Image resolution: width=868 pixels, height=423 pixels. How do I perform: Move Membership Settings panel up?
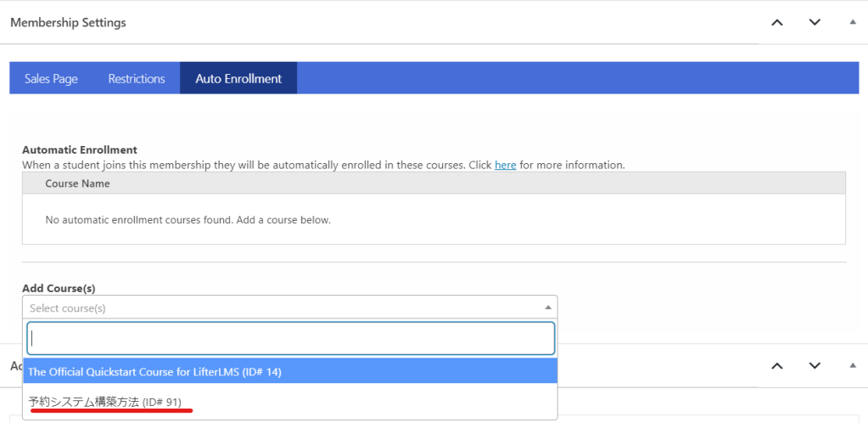pyautogui.click(x=777, y=23)
